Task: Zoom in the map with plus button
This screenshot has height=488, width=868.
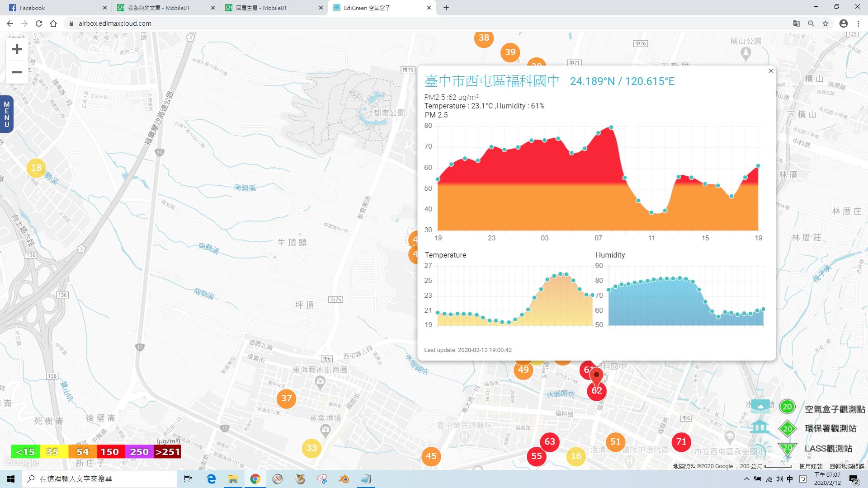Action: pyautogui.click(x=17, y=49)
